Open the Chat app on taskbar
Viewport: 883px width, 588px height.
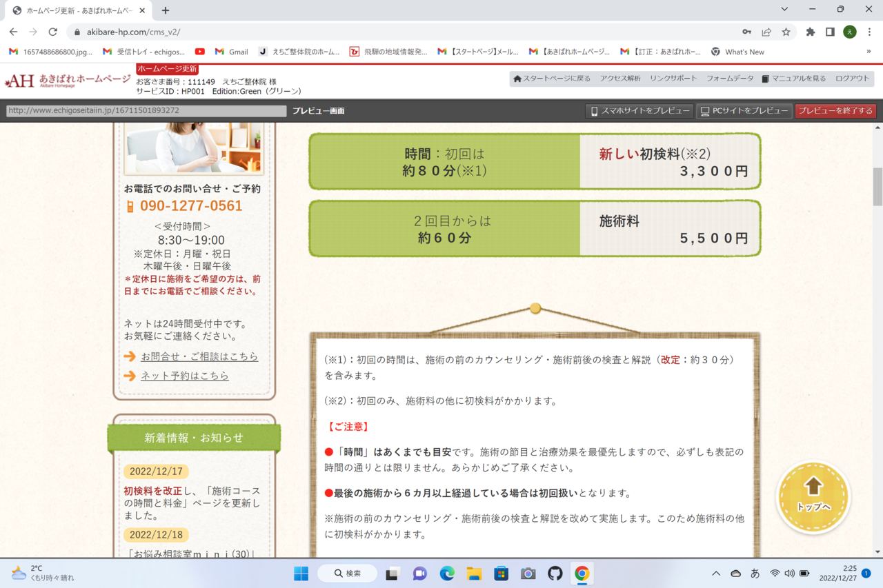[x=419, y=574]
